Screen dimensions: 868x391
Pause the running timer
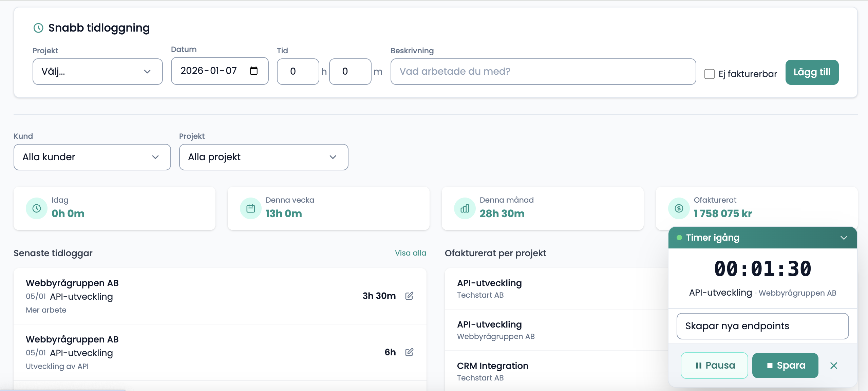pos(714,366)
